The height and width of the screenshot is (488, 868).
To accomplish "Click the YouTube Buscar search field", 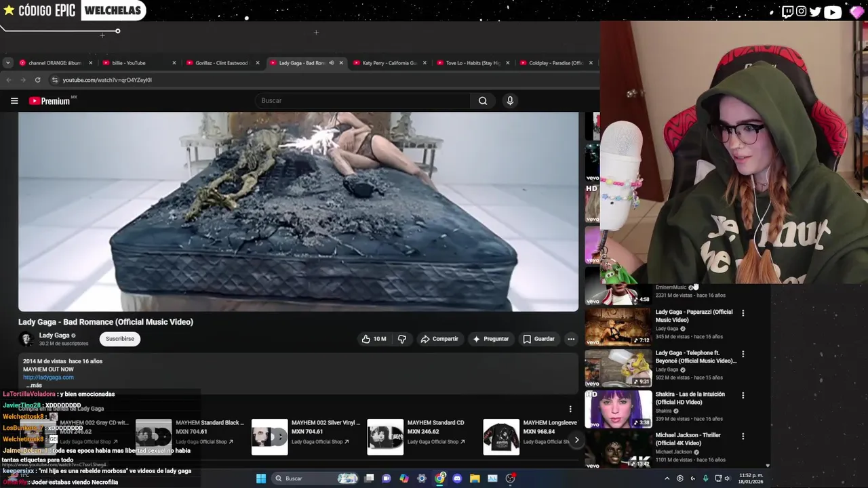I will tap(363, 101).
